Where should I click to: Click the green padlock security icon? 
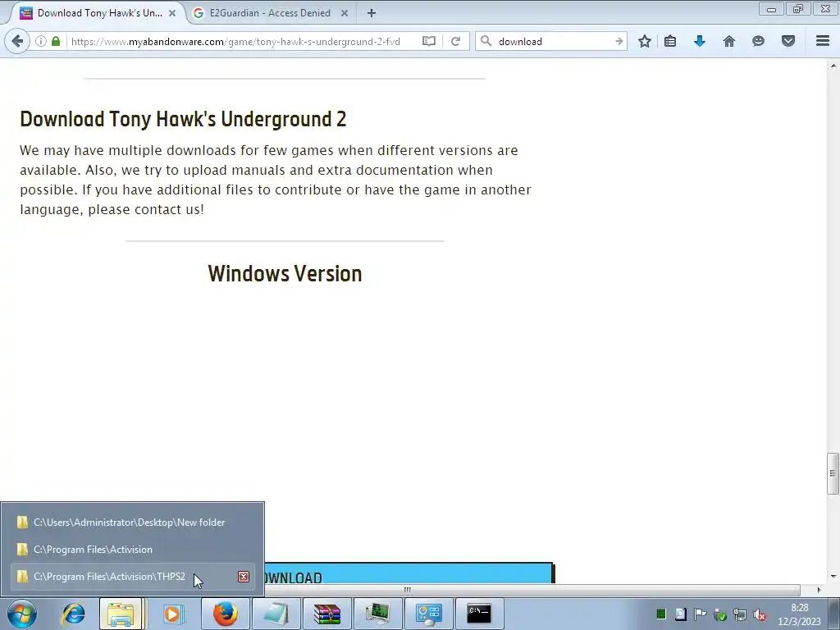pos(56,41)
